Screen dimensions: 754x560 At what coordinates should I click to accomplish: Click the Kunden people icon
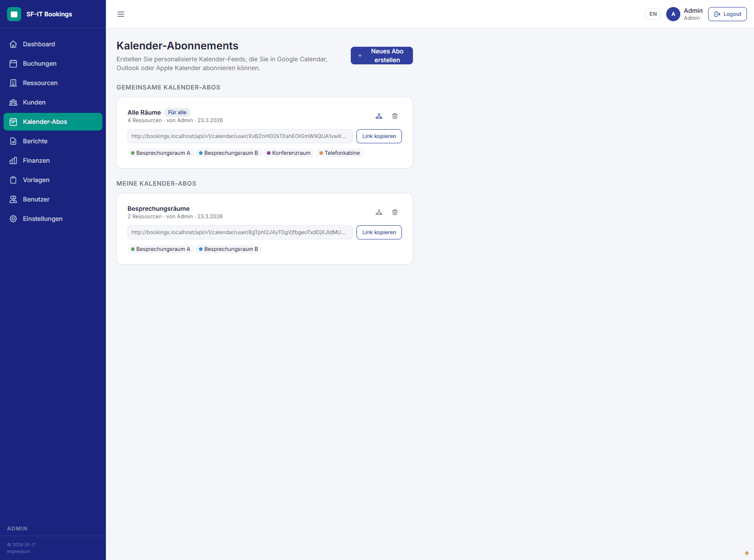point(13,102)
